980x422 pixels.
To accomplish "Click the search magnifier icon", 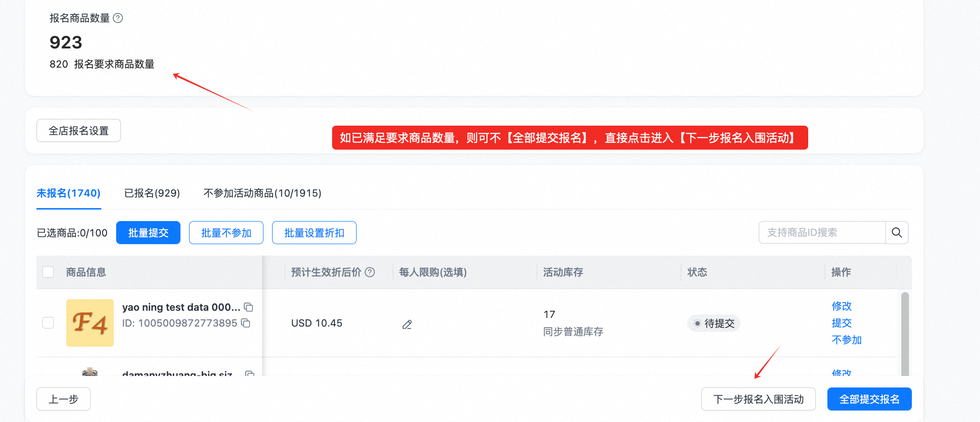I will [x=896, y=233].
